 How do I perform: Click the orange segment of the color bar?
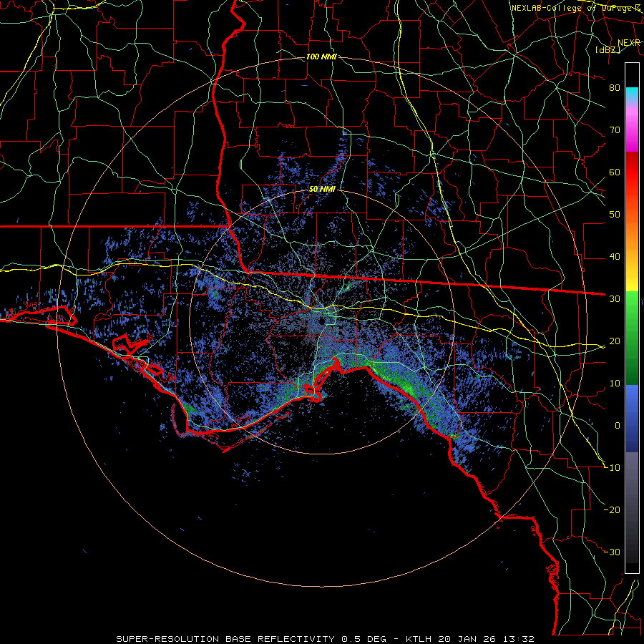click(632, 236)
